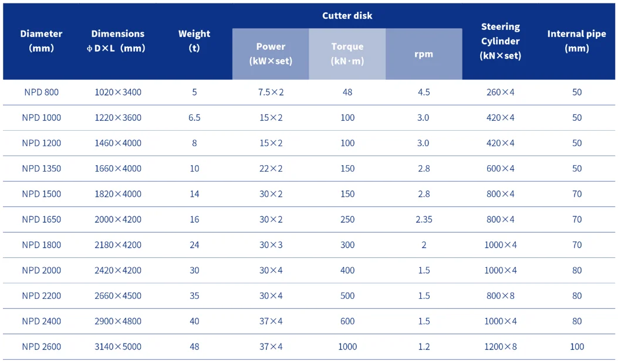618x364 pixels.
Task: Select the 800×8 steering cylinder cell
Action: point(500,296)
